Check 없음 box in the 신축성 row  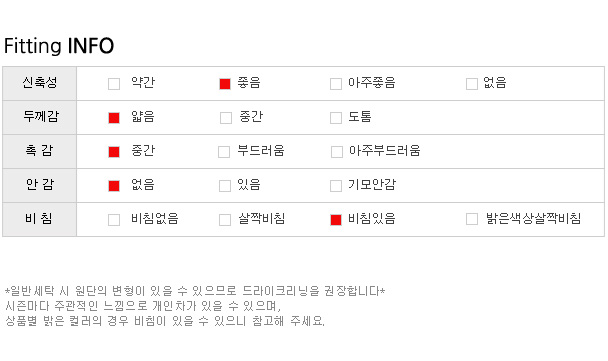point(472,84)
